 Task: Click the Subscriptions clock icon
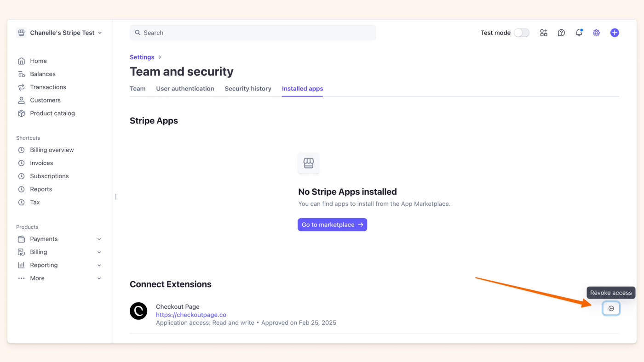coord(21,176)
